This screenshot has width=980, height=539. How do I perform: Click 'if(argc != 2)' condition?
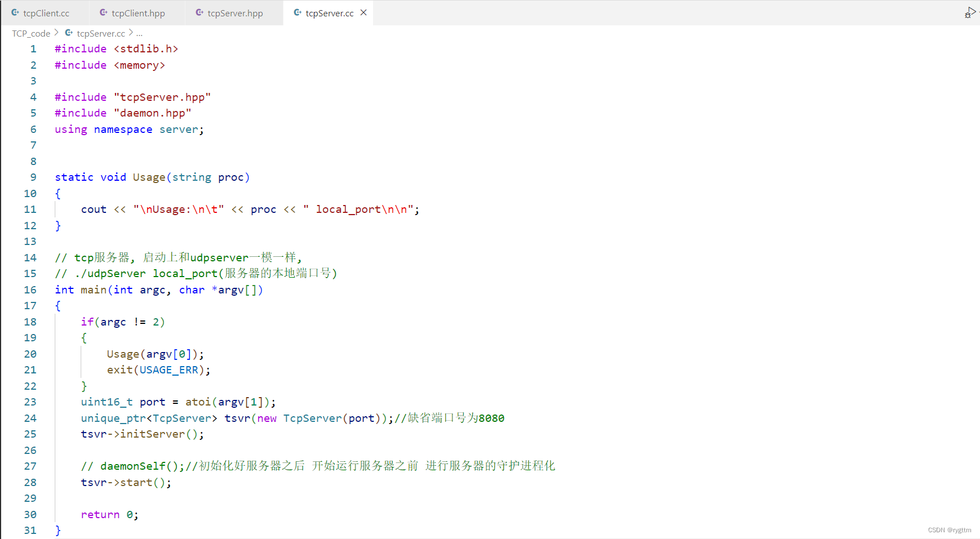click(123, 322)
